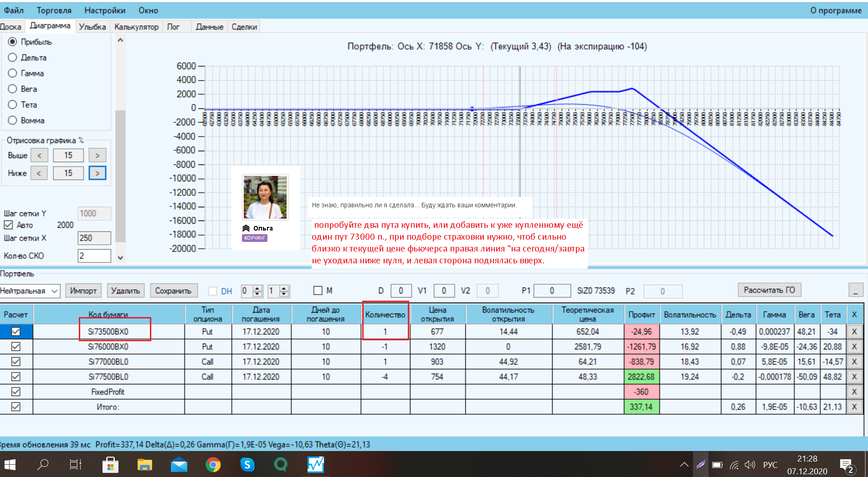Click first DH spinner arrows

[x=258, y=291]
